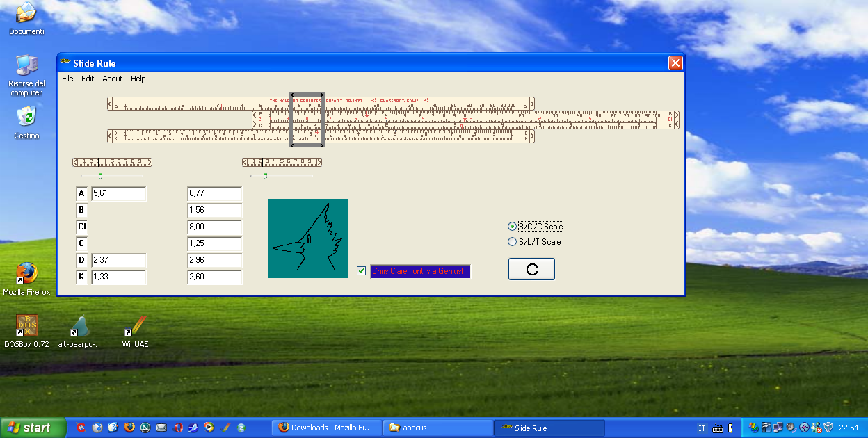
Task: Select the WinUAE desktop shortcut
Action: click(x=135, y=331)
